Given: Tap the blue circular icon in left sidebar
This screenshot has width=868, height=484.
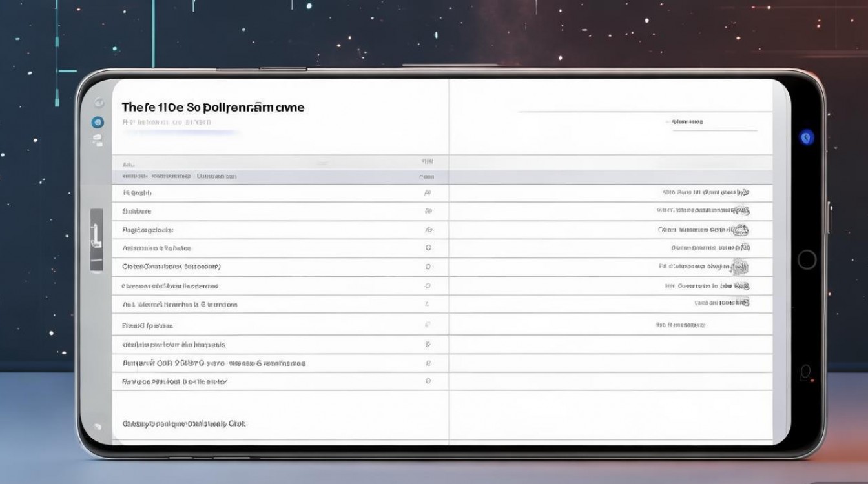Looking at the screenshot, I should coord(98,122).
